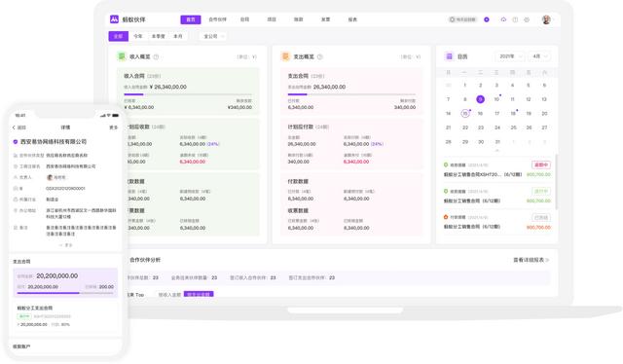This screenshot has height=364, width=623.
Task: Expand the calendar with the chevron below dates
Action: pos(496,150)
